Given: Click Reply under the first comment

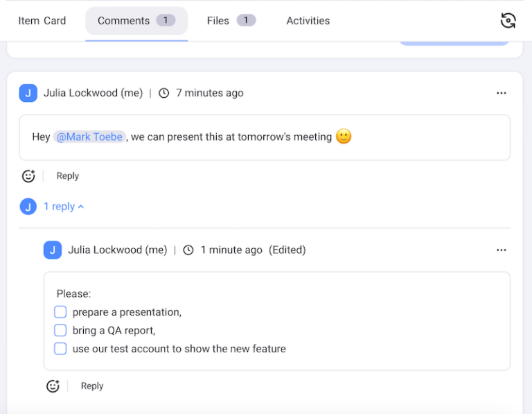Looking at the screenshot, I should [67, 176].
